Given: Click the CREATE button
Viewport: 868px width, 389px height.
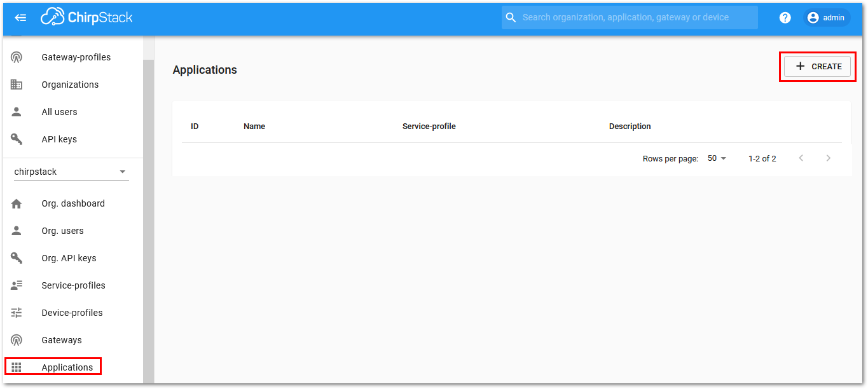Looking at the screenshot, I should (817, 66).
